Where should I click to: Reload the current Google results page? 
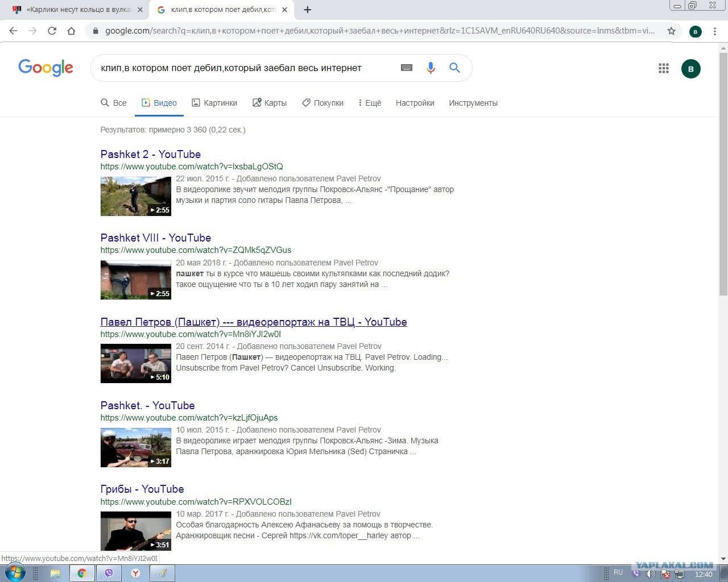[x=52, y=31]
